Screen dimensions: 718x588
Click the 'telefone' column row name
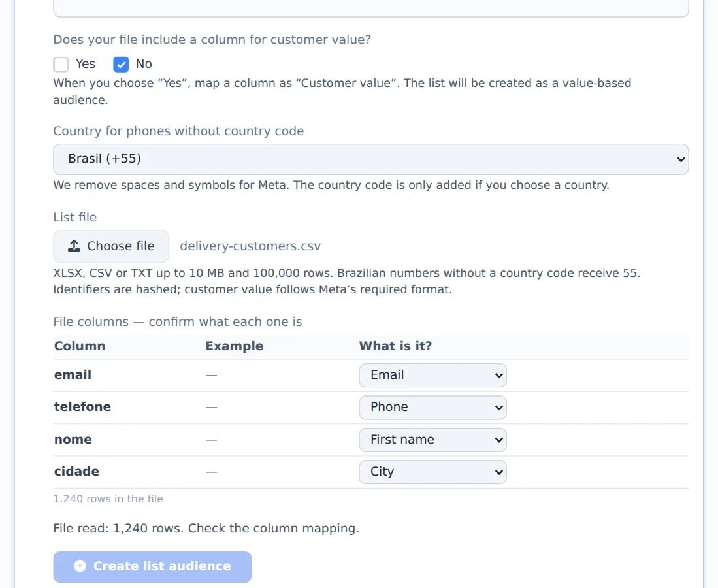(x=82, y=406)
